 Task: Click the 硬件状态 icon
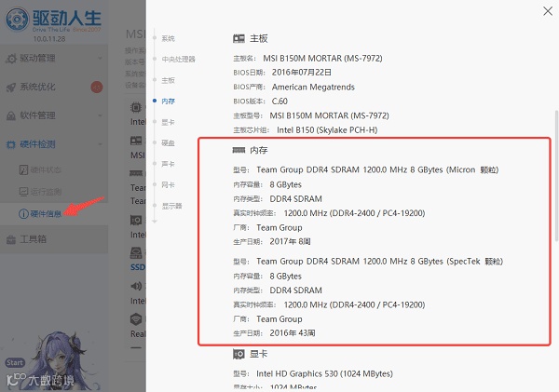(x=23, y=170)
